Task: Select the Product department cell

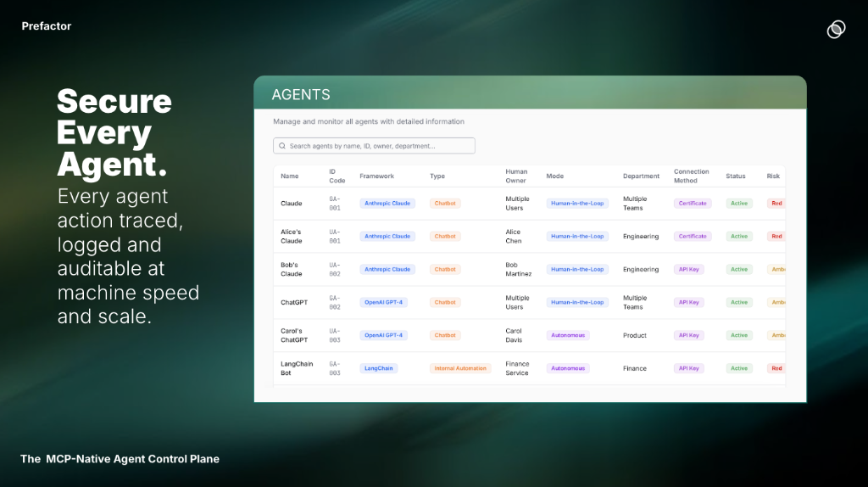Action: (634, 335)
